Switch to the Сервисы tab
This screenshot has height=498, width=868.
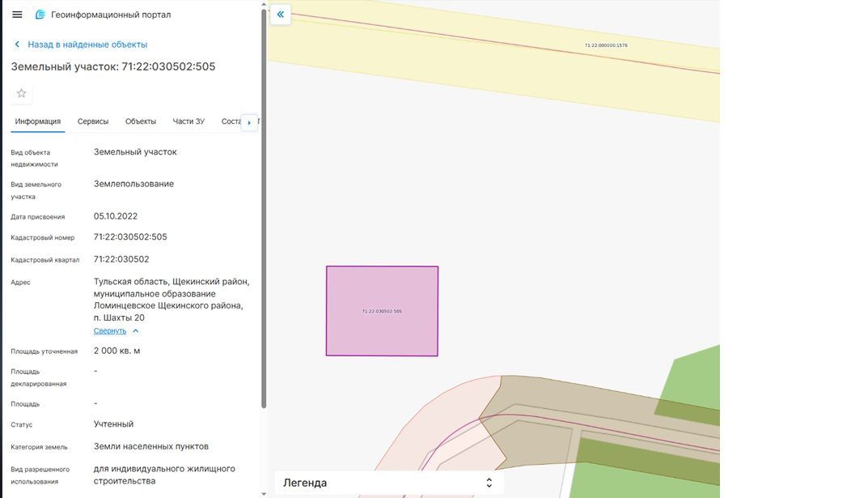93,121
